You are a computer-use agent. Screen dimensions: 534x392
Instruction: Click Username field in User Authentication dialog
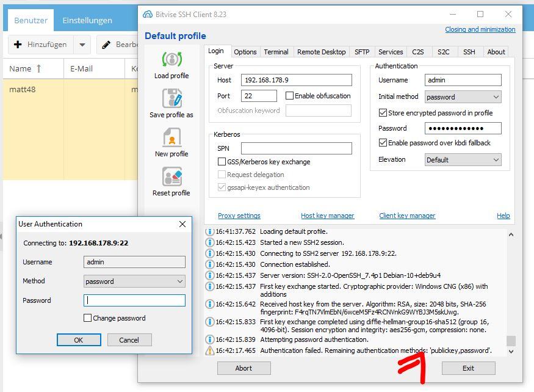[x=134, y=262]
